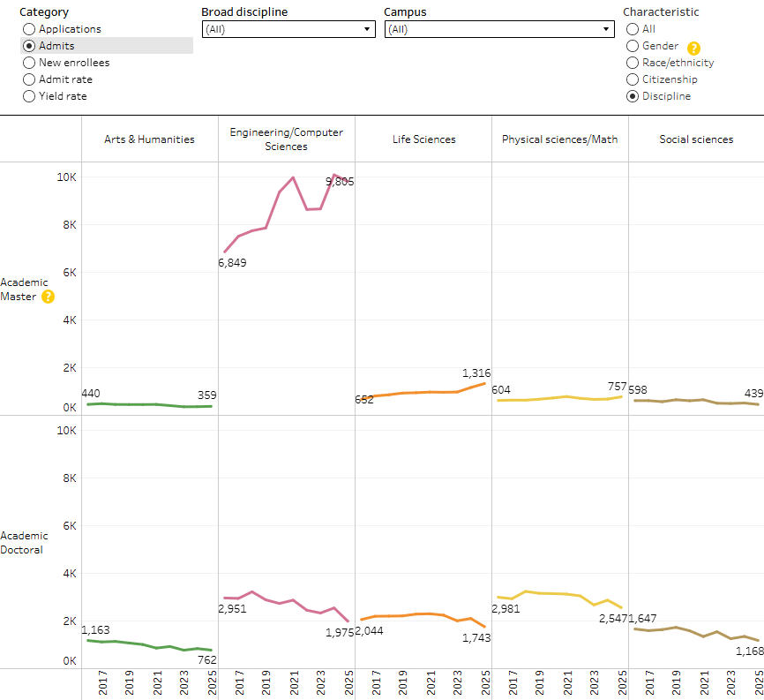Open the Campus dropdown
Image resolution: width=764 pixels, height=700 pixels.
point(499,29)
